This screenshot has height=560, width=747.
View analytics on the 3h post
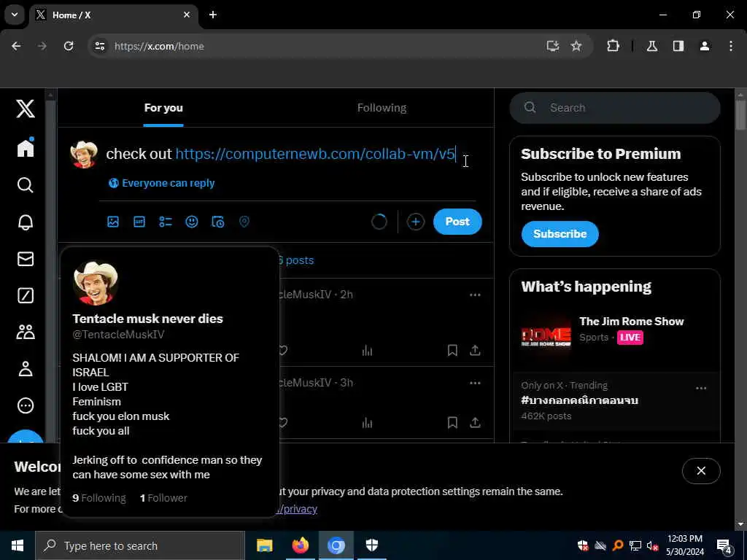coord(367,423)
